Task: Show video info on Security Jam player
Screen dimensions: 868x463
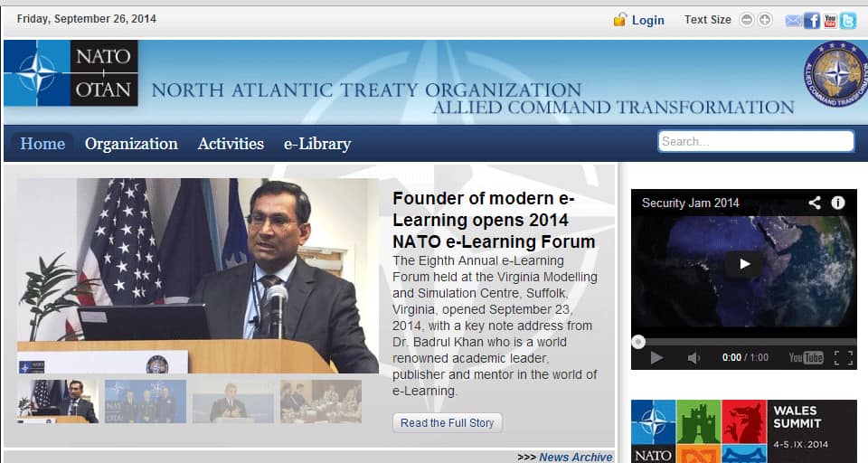Action: 838,203
